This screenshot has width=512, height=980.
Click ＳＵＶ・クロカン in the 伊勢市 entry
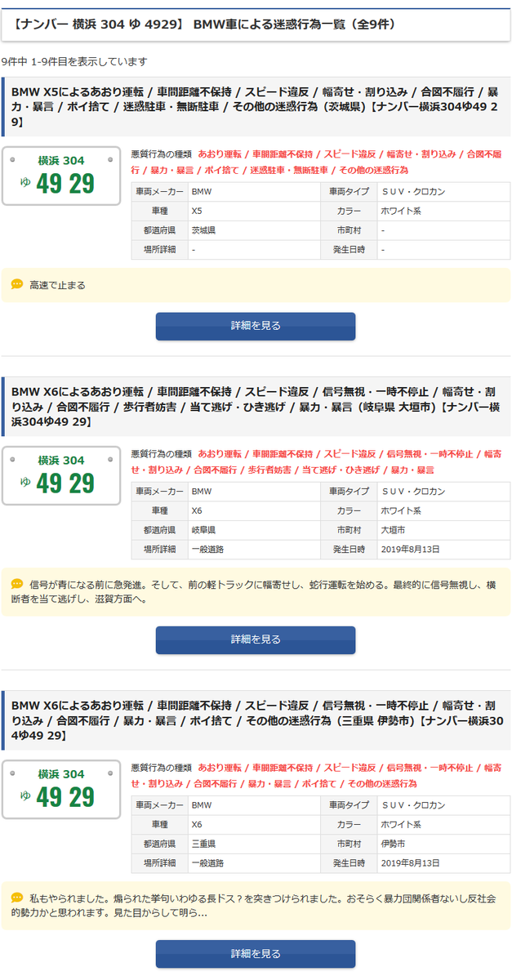[413, 804]
